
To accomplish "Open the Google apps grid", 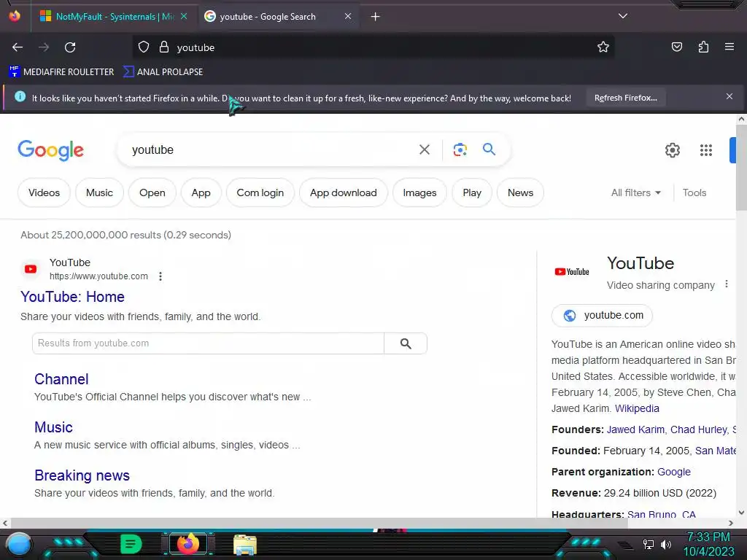I will (x=705, y=150).
